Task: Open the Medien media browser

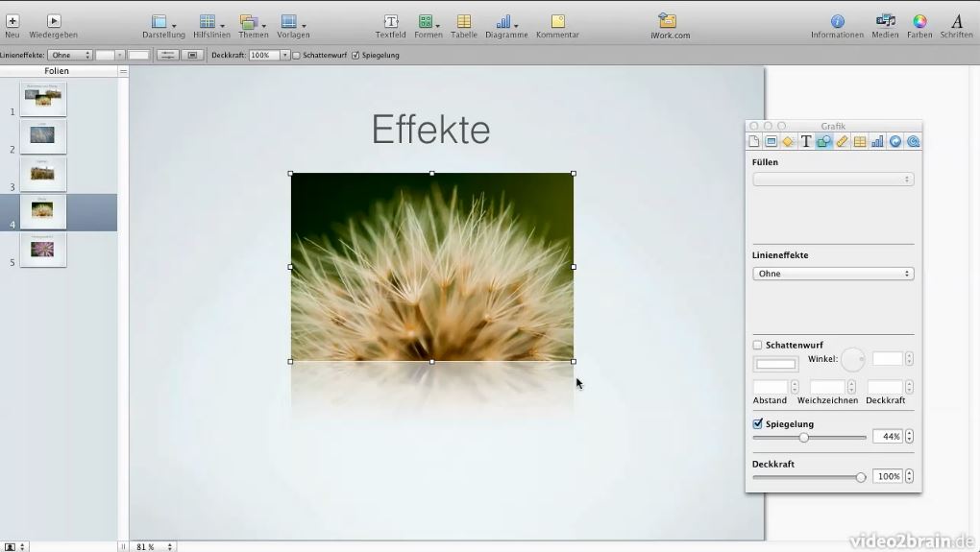Action: (x=885, y=26)
